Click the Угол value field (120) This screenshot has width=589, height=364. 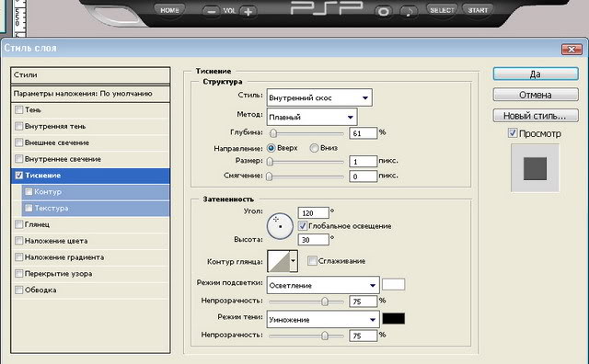[x=313, y=213]
